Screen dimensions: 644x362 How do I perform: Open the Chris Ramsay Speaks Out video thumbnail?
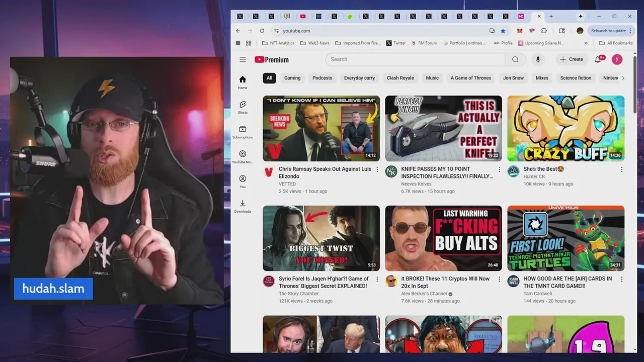point(321,128)
